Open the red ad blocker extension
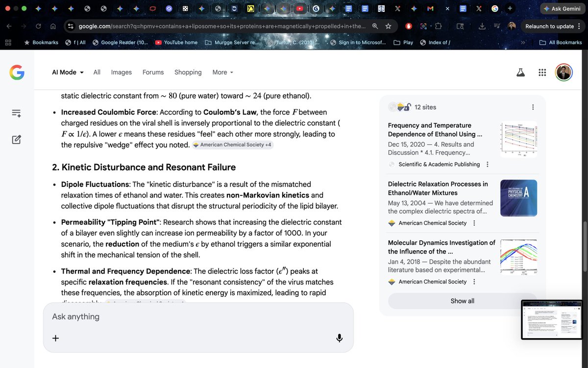This screenshot has height=368, width=588. (409, 26)
